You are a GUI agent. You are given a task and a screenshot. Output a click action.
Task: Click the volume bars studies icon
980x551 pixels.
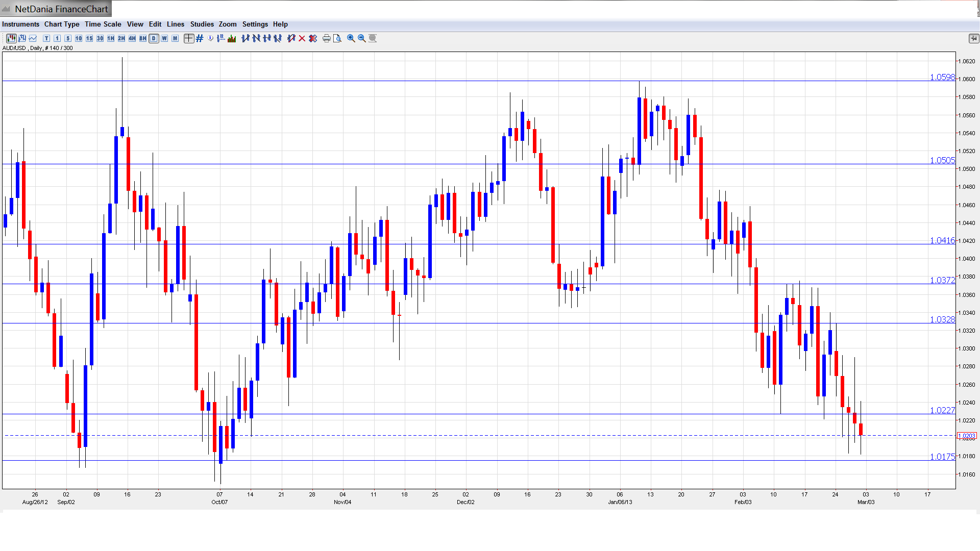232,38
